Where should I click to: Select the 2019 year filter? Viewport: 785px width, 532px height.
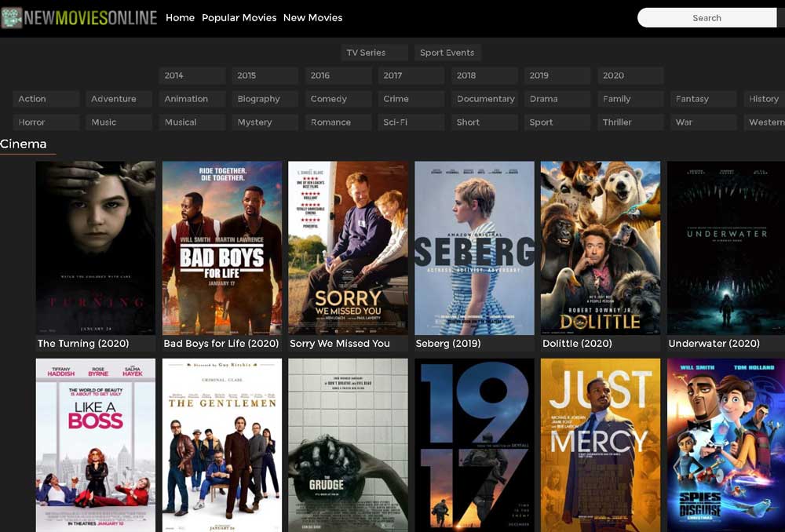[557, 75]
